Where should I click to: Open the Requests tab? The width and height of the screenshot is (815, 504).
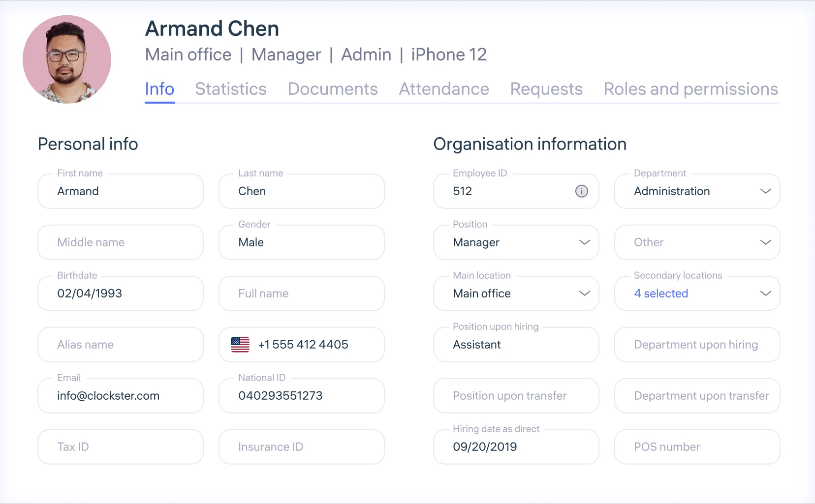pyautogui.click(x=546, y=89)
